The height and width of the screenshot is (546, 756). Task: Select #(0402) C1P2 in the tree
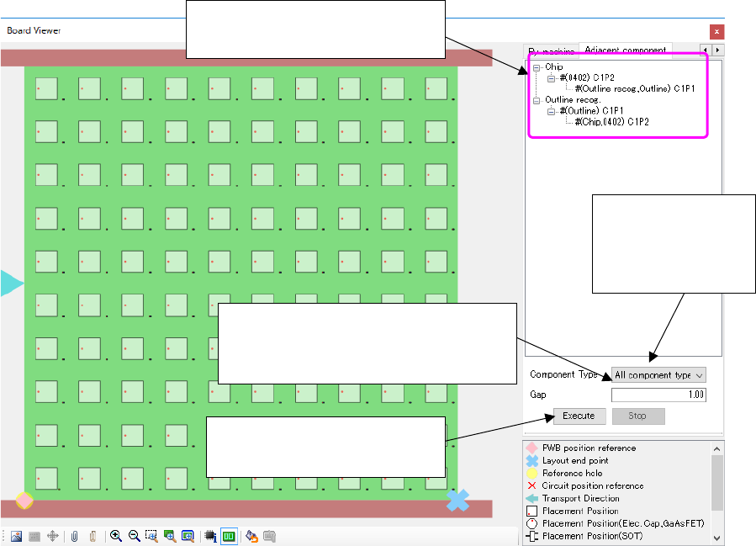587,77
